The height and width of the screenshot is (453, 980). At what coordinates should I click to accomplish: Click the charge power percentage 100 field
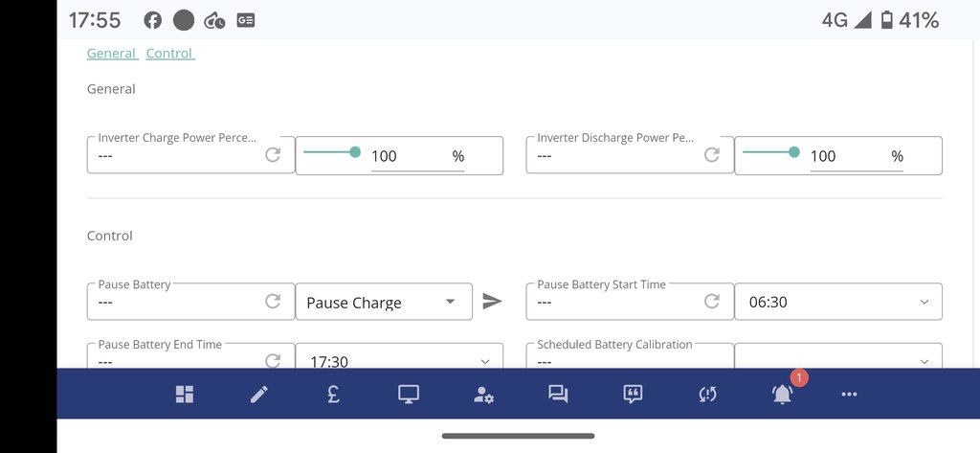click(x=410, y=156)
